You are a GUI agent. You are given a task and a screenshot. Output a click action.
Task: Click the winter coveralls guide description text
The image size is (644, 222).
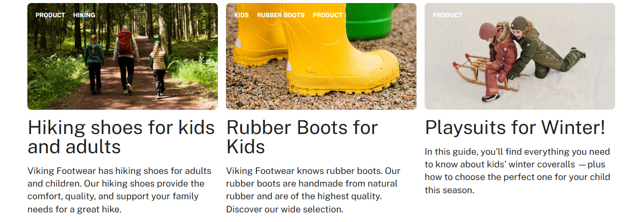[517, 171]
